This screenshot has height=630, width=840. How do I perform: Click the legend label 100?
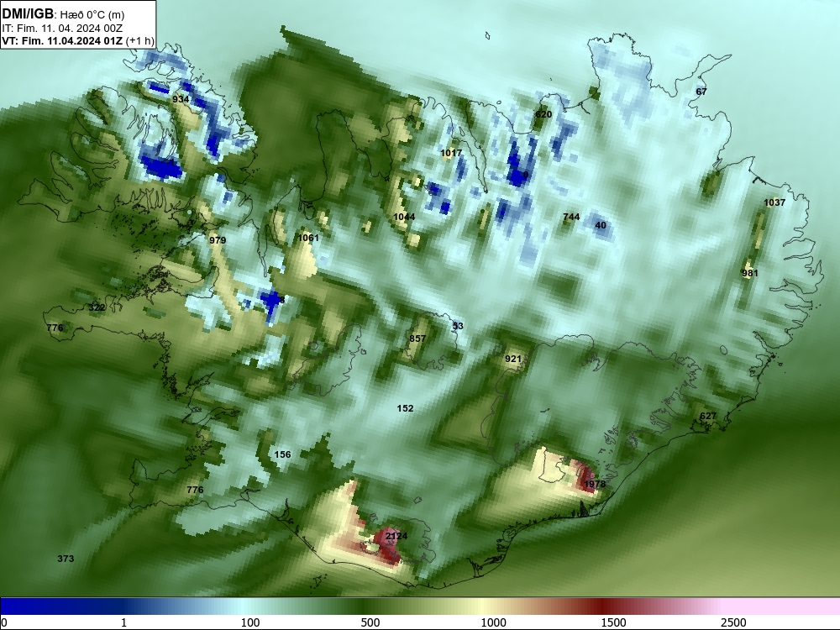[x=250, y=622]
